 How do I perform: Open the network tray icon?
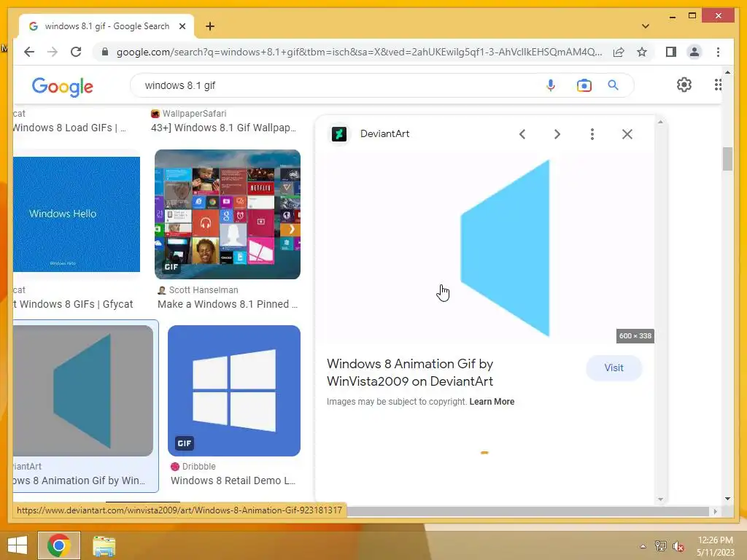click(x=660, y=546)
